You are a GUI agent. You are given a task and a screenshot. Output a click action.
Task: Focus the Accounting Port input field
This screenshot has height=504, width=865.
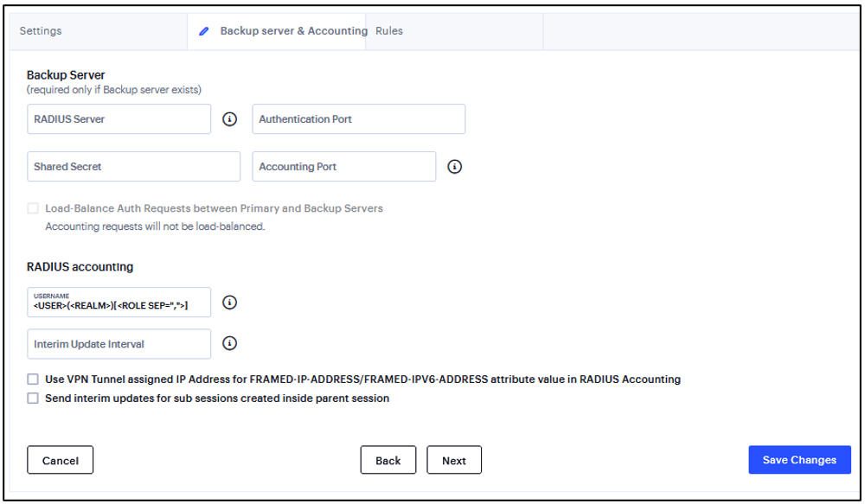[343, 166]
